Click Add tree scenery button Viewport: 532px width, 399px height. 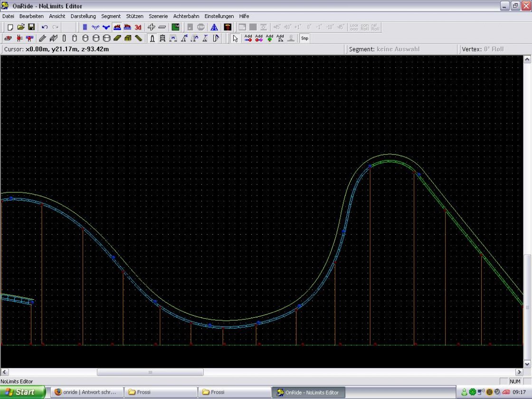[x=270, y=38]
